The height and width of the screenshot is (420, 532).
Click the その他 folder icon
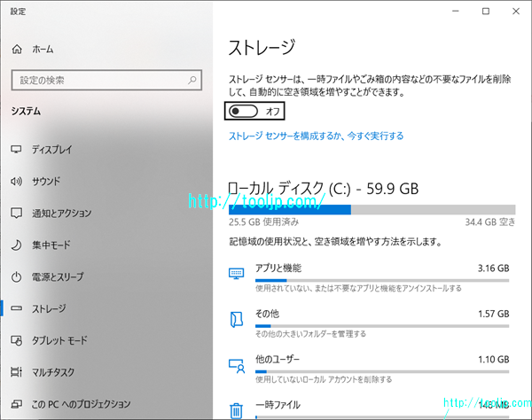(237, 319)
